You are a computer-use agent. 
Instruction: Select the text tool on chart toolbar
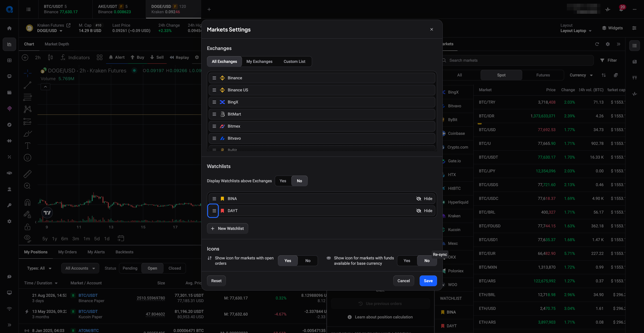pyautogui.click(x=28, y=146)
